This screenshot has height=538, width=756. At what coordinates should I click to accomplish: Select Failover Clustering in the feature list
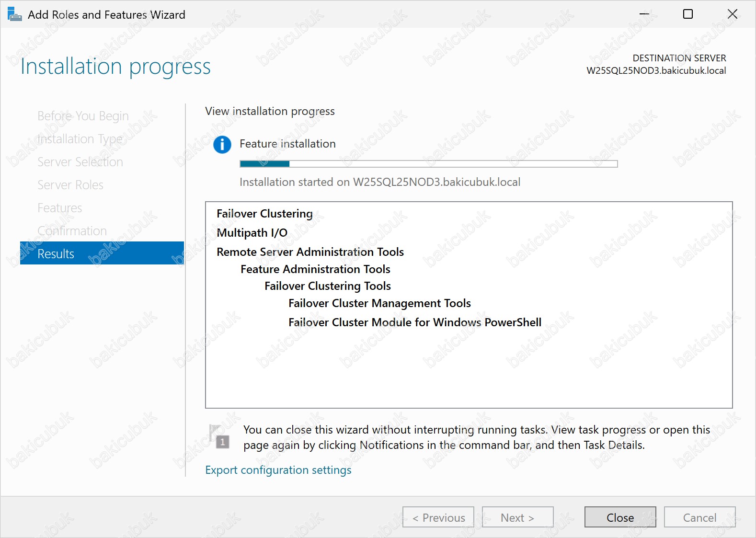(264, 214)
